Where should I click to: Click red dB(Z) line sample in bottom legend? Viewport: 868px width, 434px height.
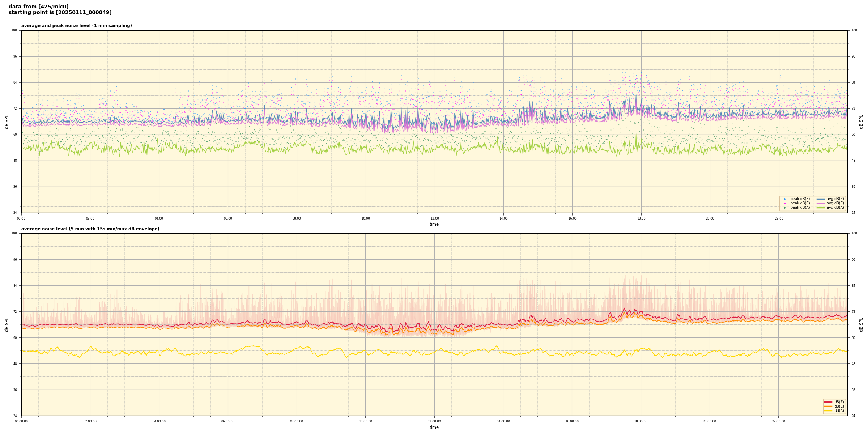click(x=828, y=402)
